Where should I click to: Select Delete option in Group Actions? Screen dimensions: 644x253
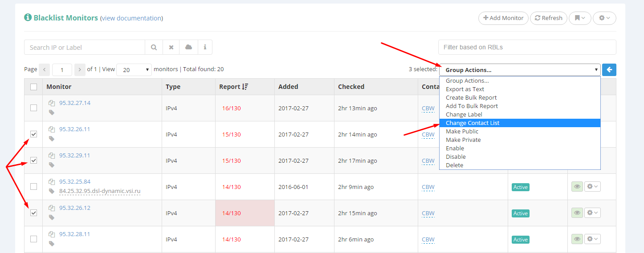[520, 165]
